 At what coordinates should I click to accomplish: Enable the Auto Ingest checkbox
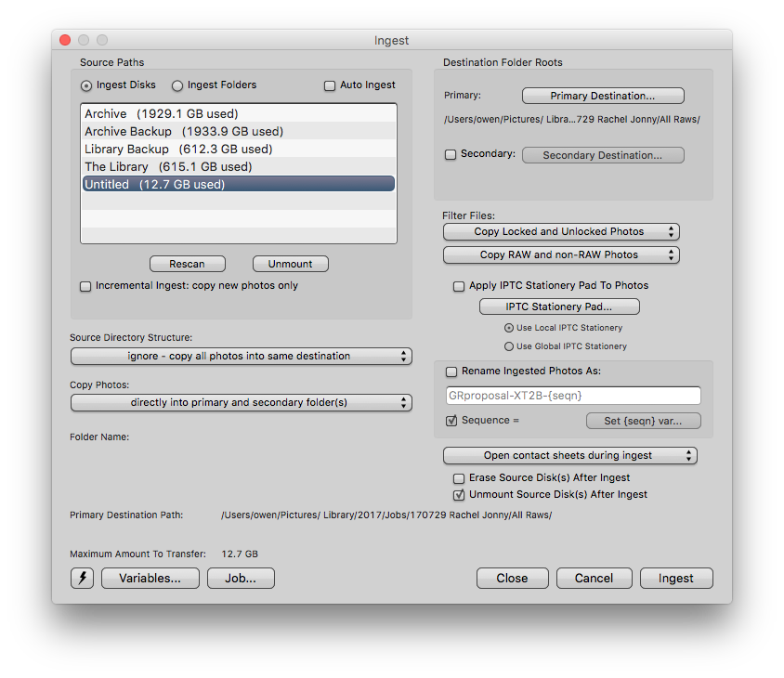click(x=330, y=85)
